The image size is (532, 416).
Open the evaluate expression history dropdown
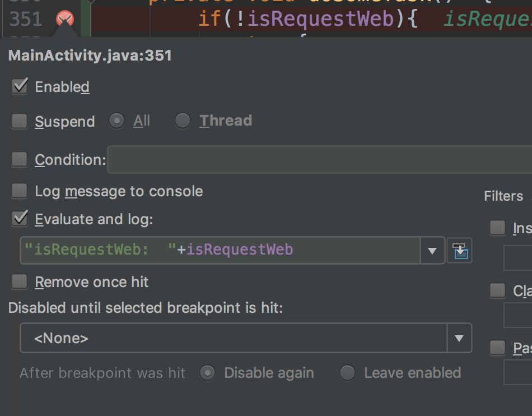432,251
